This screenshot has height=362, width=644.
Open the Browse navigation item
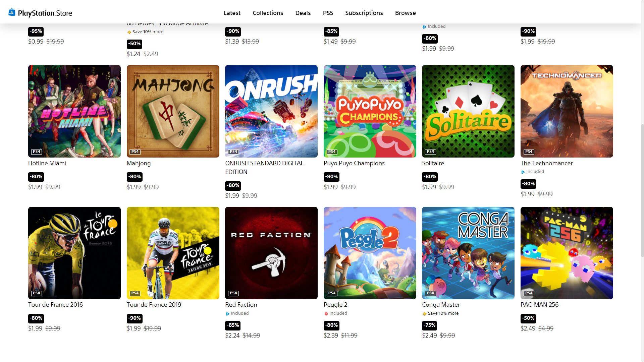point(406,13)
